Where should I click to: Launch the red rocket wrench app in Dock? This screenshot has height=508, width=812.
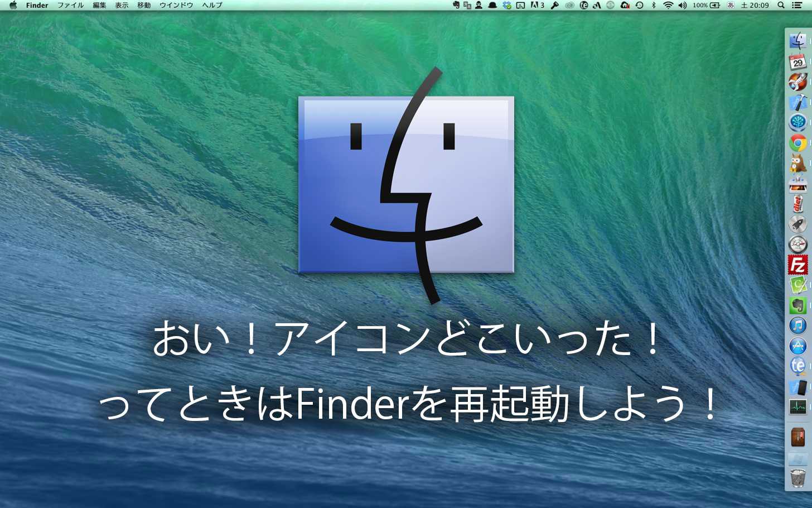point(797,82)
